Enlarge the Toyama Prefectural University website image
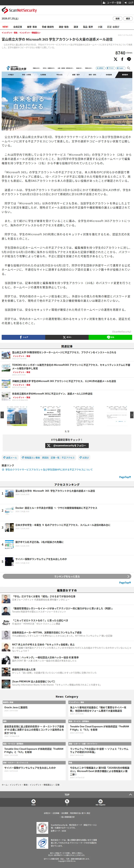This screenshot has height=868, width=134. [67, 98]
